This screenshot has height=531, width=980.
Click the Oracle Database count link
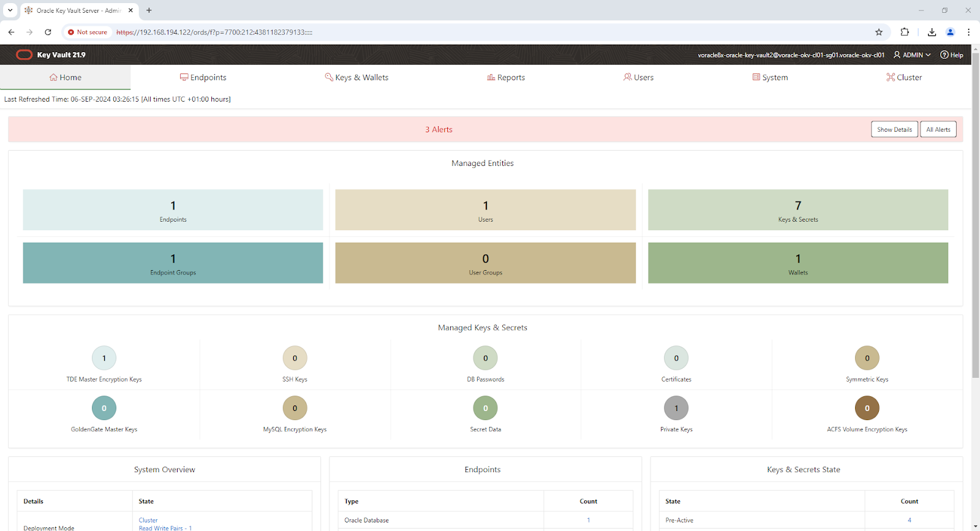(589, 520)
